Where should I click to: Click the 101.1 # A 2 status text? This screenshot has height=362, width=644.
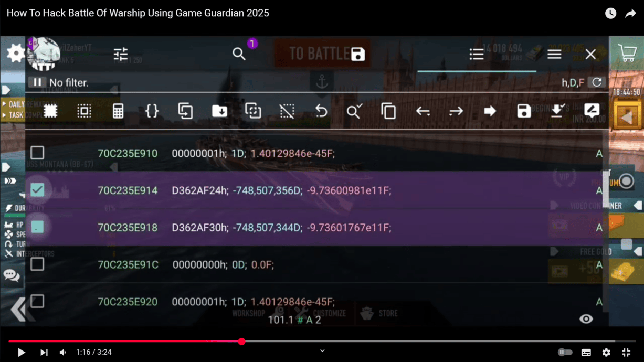pyautogui.click(x=294, y=320)
